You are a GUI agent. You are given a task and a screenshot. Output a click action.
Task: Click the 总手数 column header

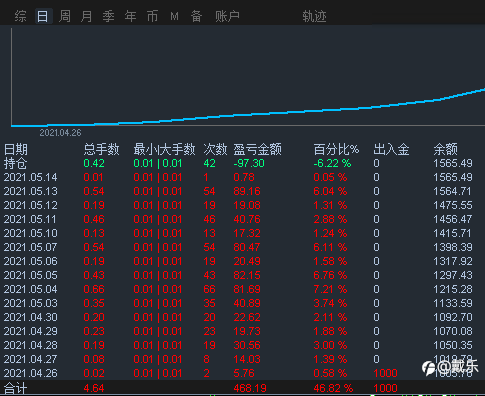[101, 149]
